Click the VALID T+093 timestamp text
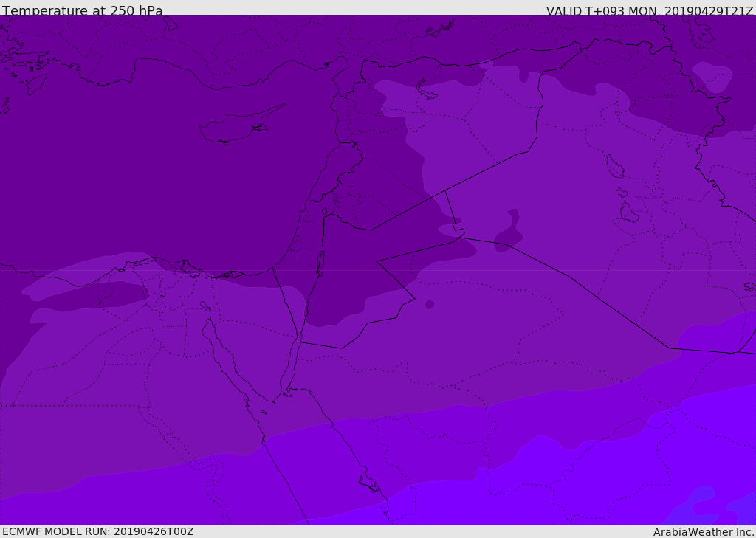Image resolution: width=756 pixels, height=538 pixels. coord(650,11)
